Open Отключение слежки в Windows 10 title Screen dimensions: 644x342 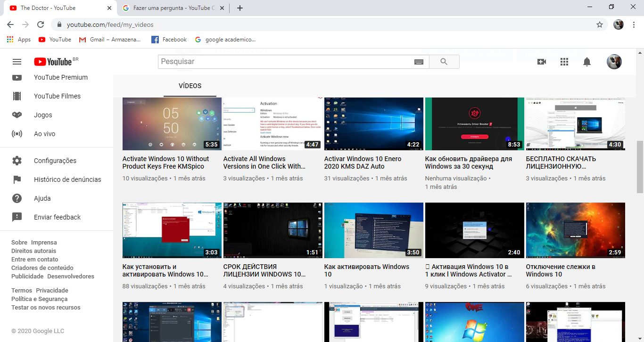coord(561,270)
